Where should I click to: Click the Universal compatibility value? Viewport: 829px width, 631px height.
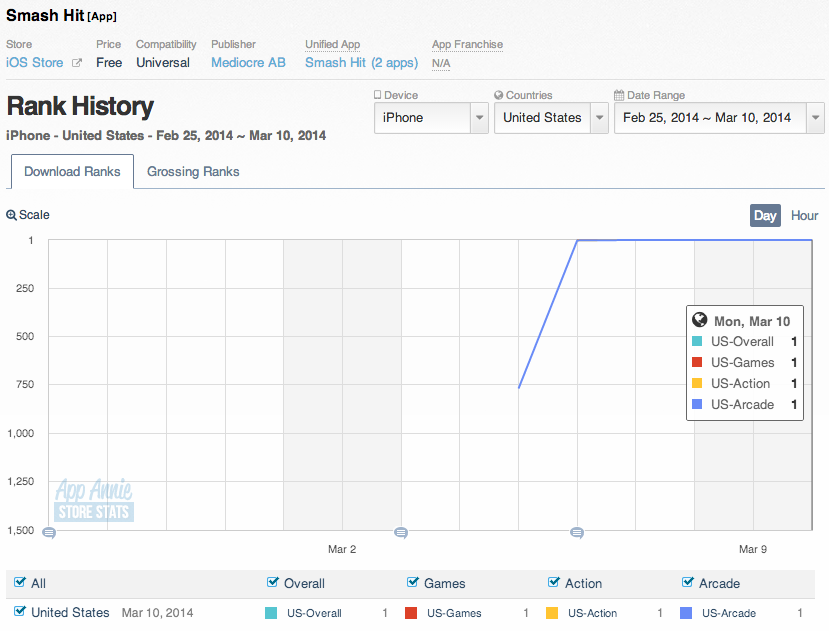(x=163, y=62)
